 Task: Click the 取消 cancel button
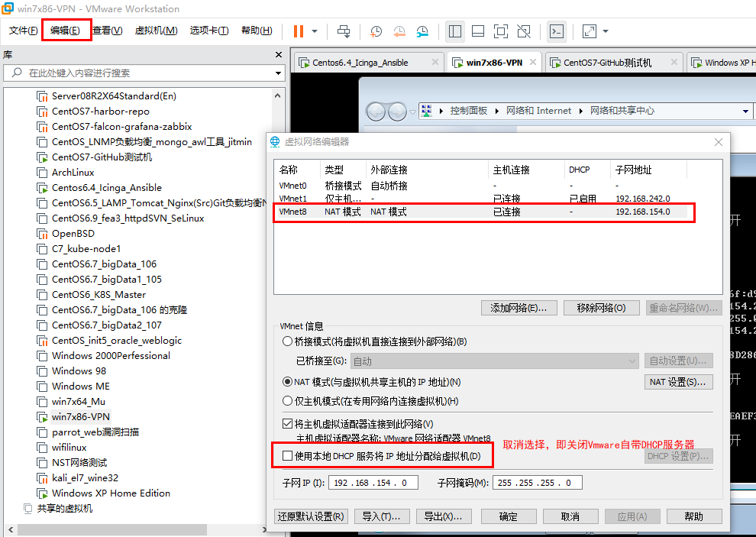[x=570, y=516]
